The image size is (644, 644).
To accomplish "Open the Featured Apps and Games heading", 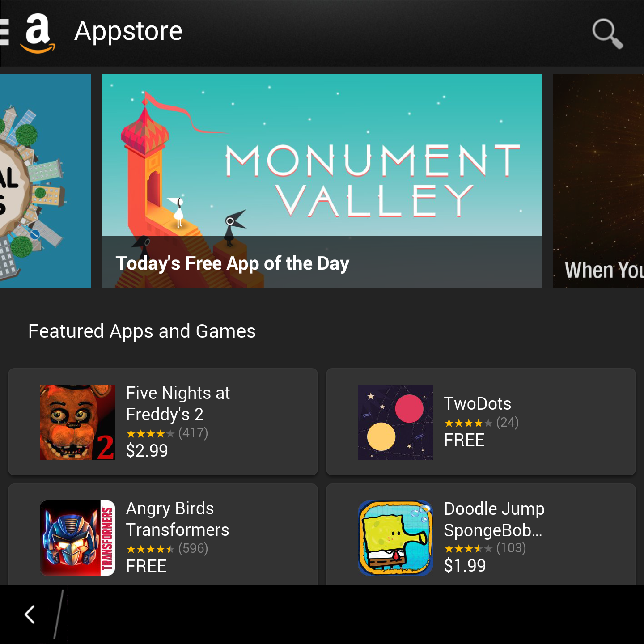I will coord(142,331).
